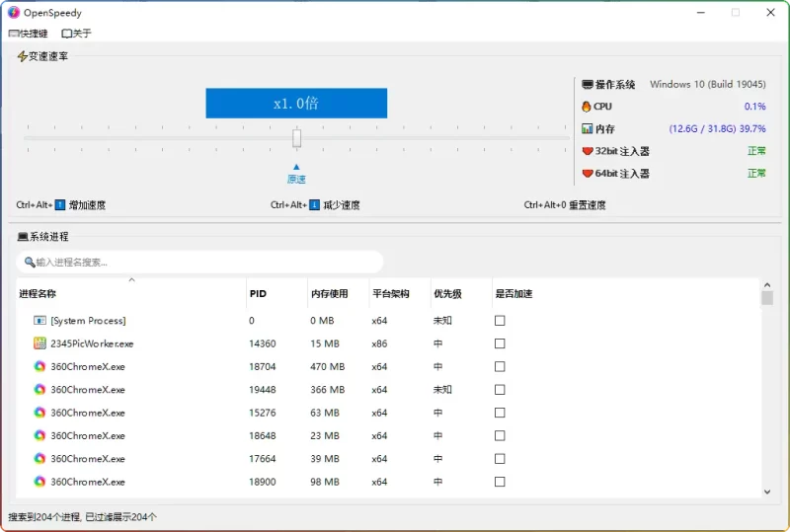Viewport: 790px width, 532px height.
Task: Select the 2345PicWorker.exe process name
Action: [x=92, y=343]
